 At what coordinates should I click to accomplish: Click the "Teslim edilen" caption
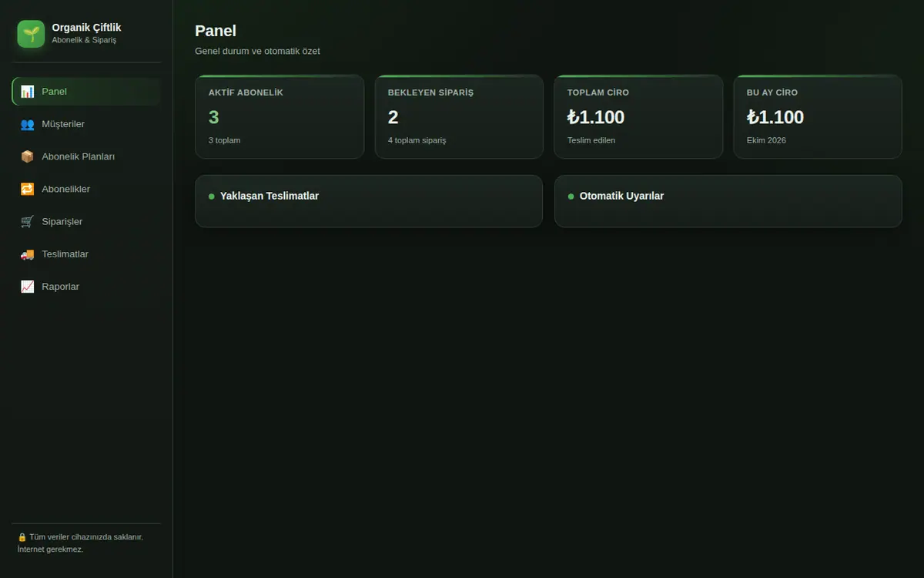pos(591,140)
